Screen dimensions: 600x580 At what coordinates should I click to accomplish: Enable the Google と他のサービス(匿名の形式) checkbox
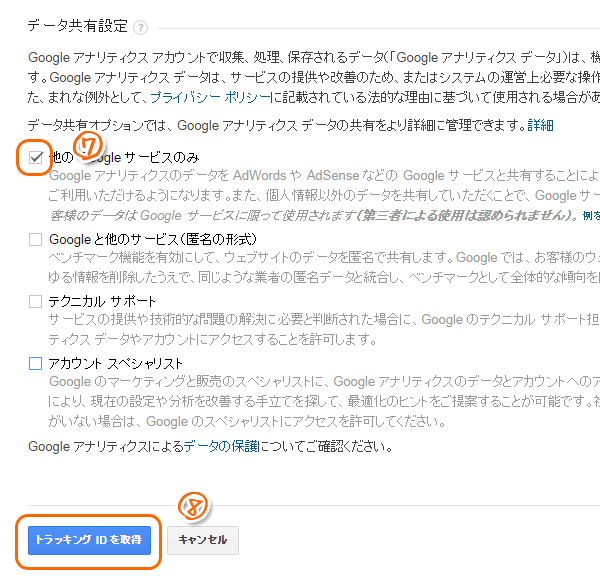tap(36, 240)
